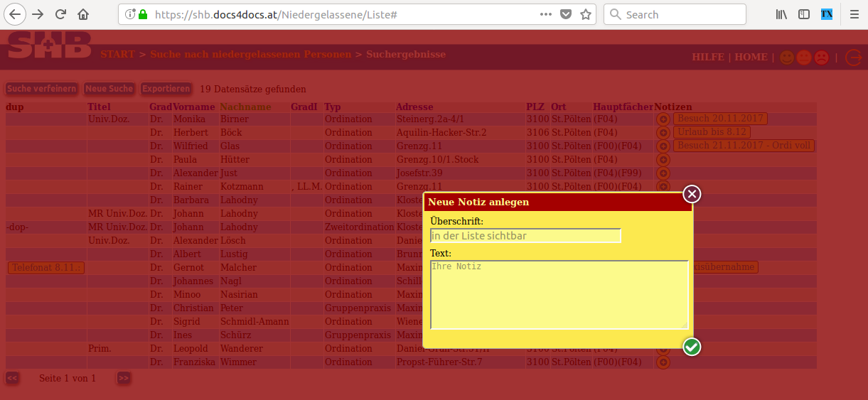Close the Neue Notiz anlegen dialog
This screenshot has width=868, height=400.
pyautogui.click(x=692, y=194)
